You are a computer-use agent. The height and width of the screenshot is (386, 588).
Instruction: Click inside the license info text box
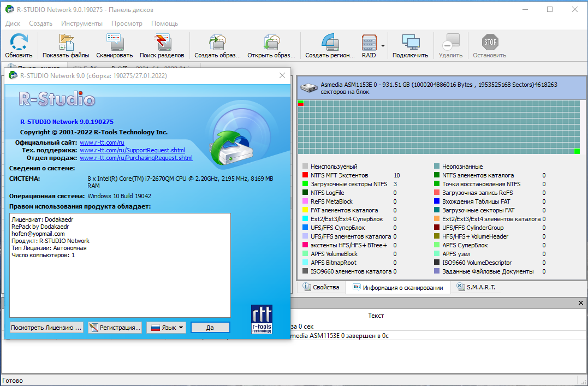(x=120, y=265)
